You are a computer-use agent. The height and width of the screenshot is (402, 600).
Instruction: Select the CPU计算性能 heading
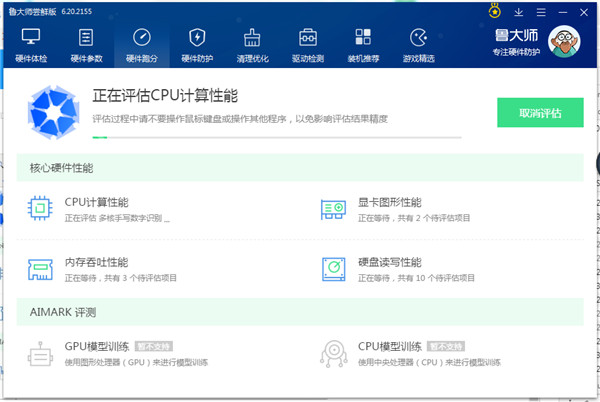coord(96,202)
